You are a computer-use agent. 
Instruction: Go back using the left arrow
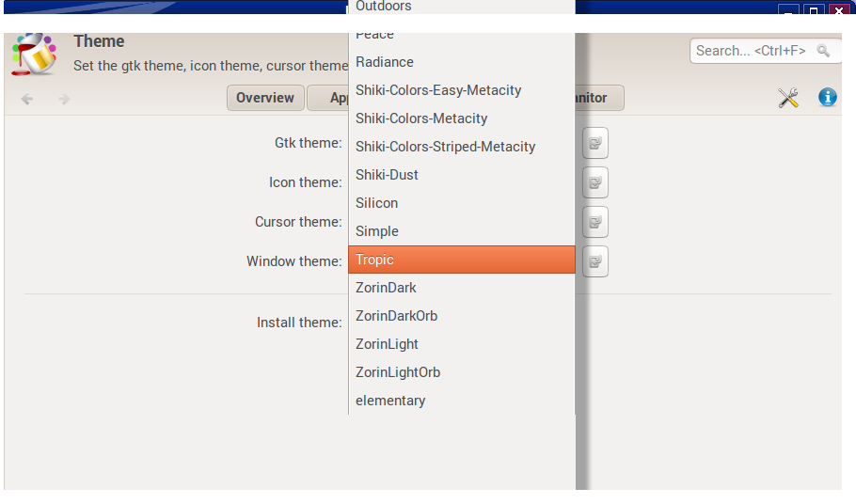coord(27,99)
